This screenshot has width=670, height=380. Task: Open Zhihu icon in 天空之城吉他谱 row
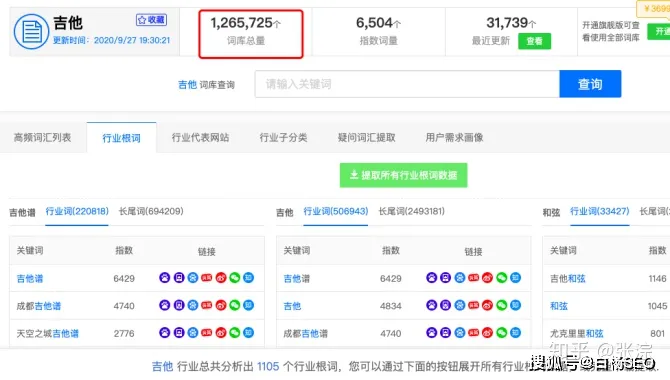249,333
